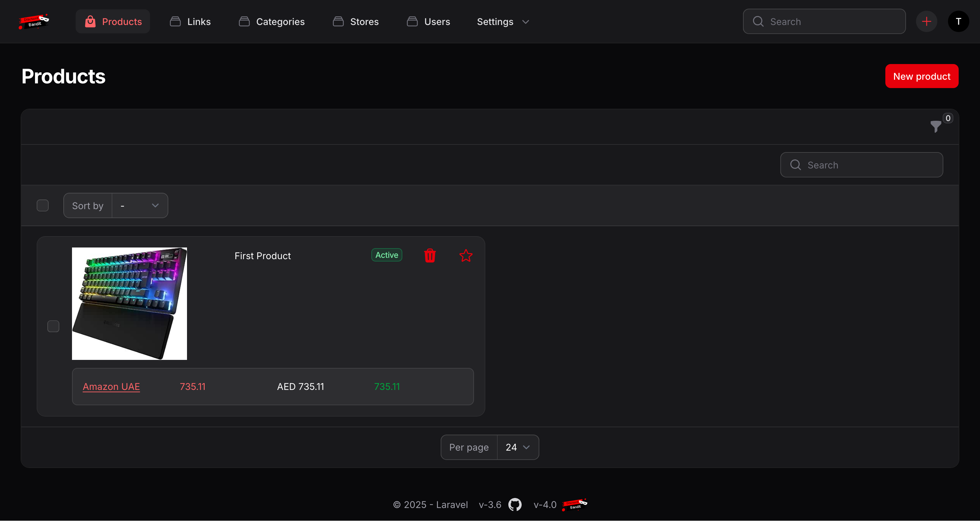Image resolution: width=980 pixels, height=521 pixels.
Task: Open GitHub icon in footer
Action: click(x=515, y=505)
